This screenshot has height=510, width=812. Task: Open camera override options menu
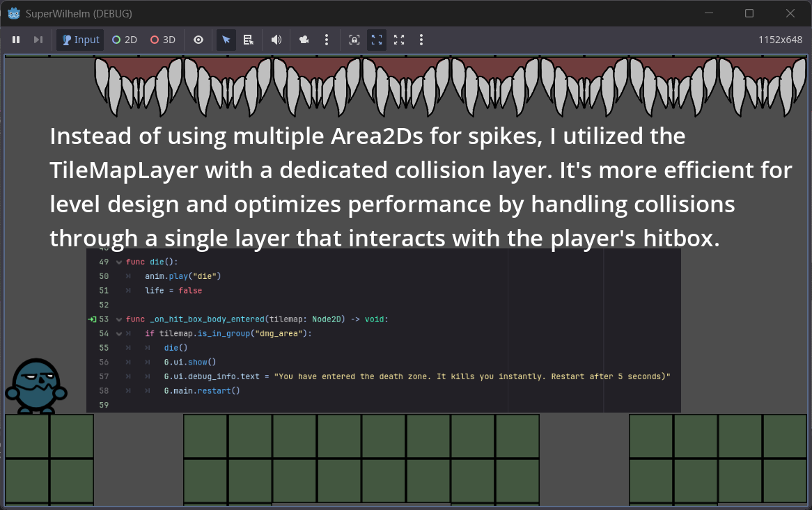327,40
